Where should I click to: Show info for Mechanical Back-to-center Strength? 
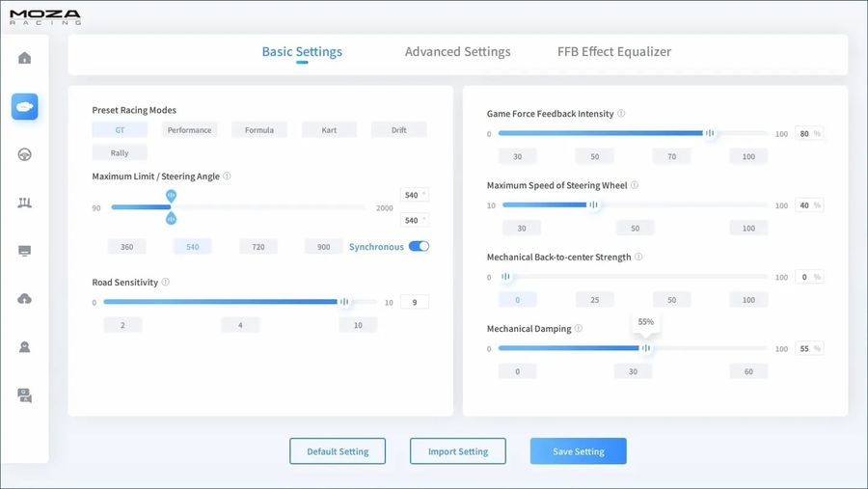pos(638,257)
